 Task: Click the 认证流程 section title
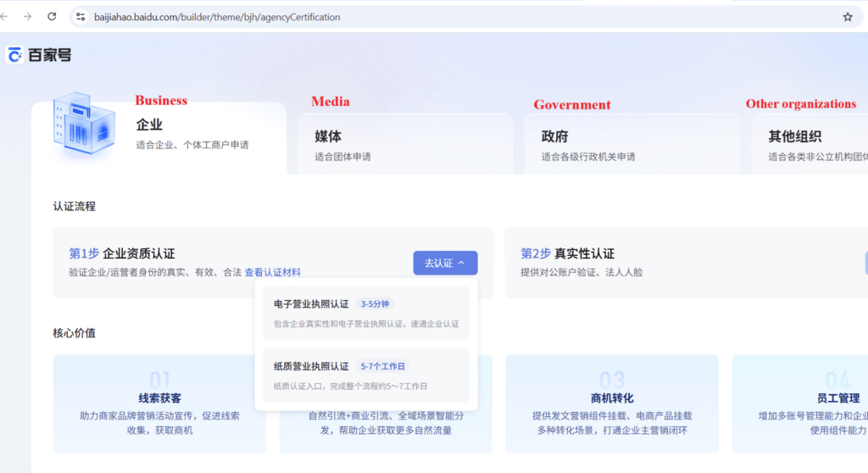tap(75, 207)
